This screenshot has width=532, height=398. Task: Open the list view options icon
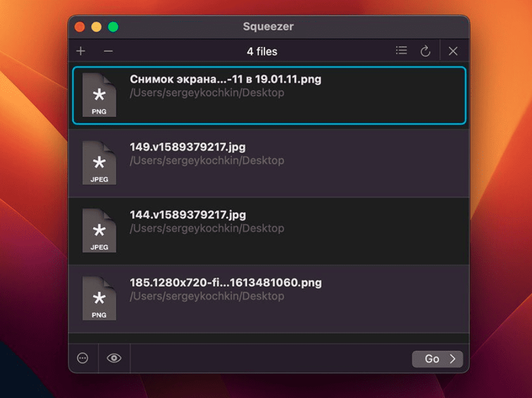[401, 51]
